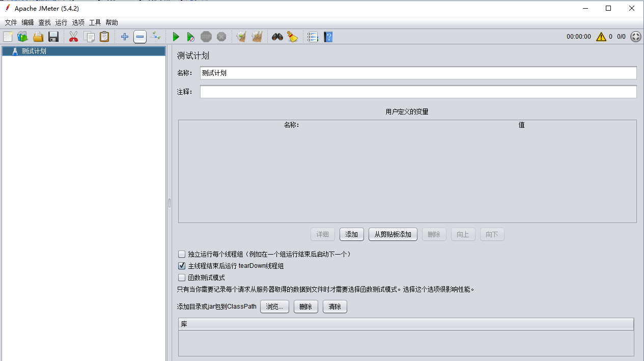
Task: Click the 从剪贴板添加 button
Action: pos(393,234)
